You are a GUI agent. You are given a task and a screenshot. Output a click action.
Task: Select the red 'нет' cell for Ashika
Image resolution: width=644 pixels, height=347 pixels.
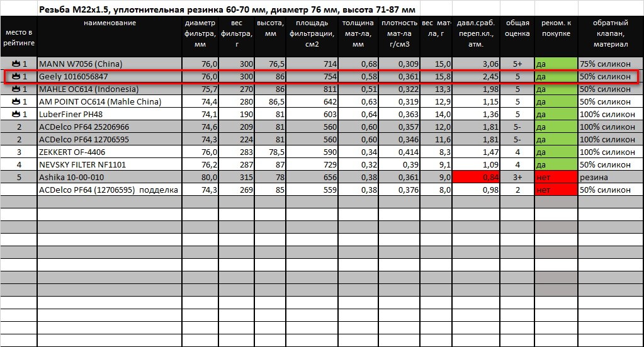(556, 177)
